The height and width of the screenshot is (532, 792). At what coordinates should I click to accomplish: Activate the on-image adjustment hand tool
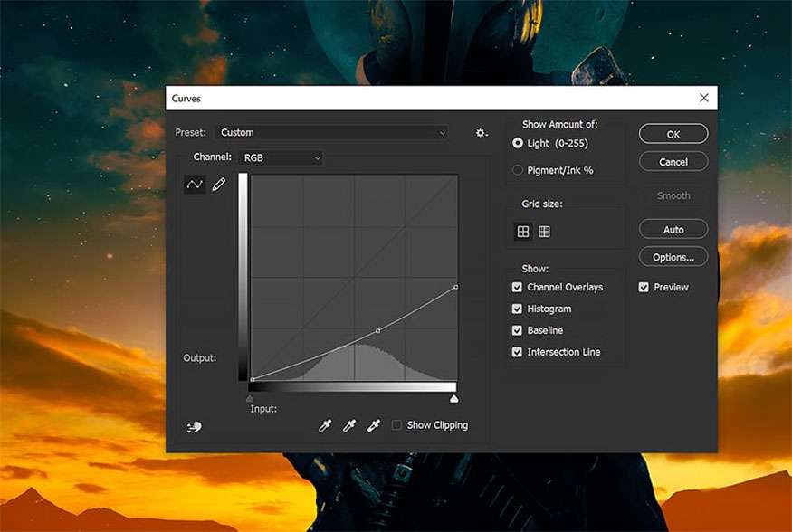[x=194, y=427]
